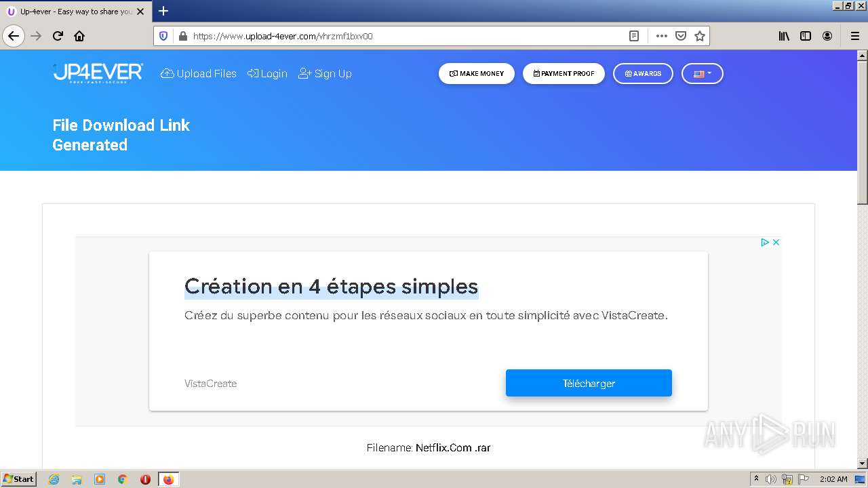This screenshot has width=868, height=488.
Task: Click the VistaCreate advertiser label
Action: (x=210, y=383)
